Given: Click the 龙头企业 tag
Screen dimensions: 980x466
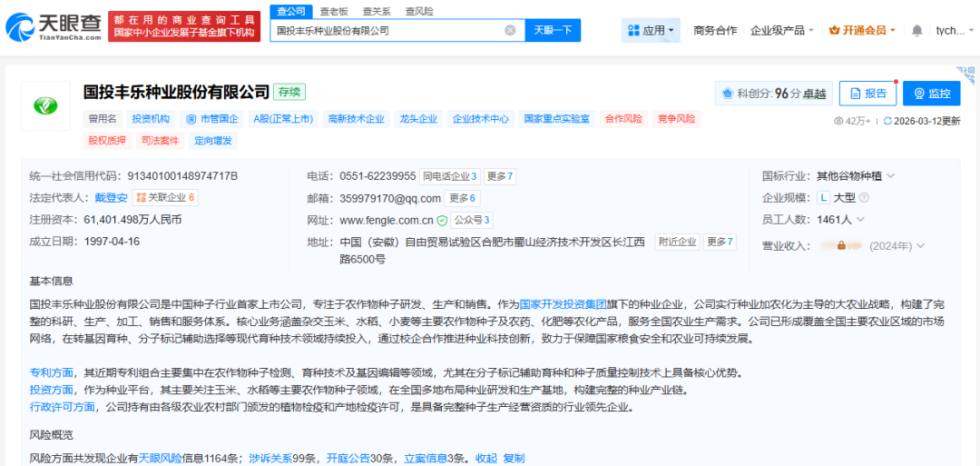Looking at the screenshot, I should 418,119.
